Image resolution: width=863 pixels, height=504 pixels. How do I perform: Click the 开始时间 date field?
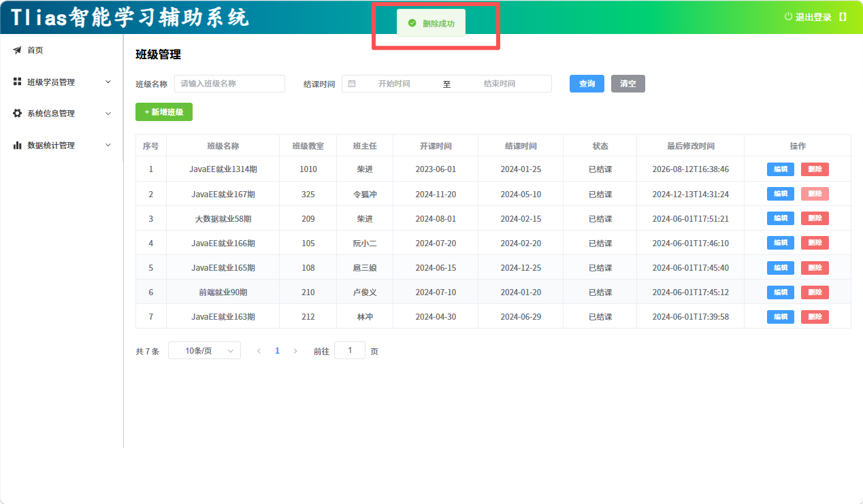(x=394, y=84)
